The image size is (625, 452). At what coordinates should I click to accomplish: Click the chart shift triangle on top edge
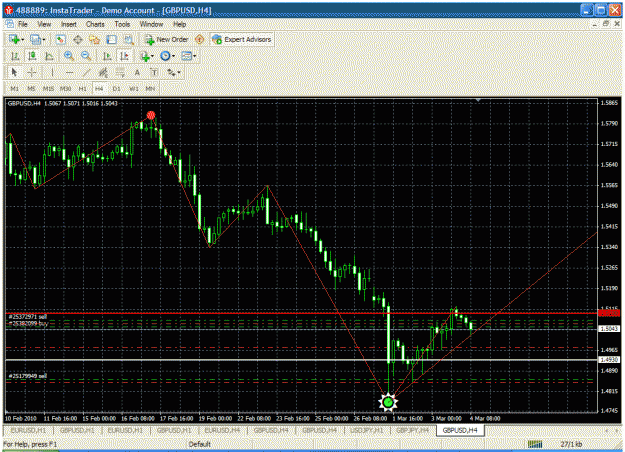point(478,100)
